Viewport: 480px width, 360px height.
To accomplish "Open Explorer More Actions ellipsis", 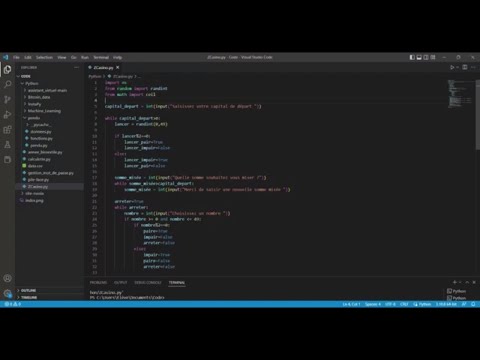I will [76, 67].
